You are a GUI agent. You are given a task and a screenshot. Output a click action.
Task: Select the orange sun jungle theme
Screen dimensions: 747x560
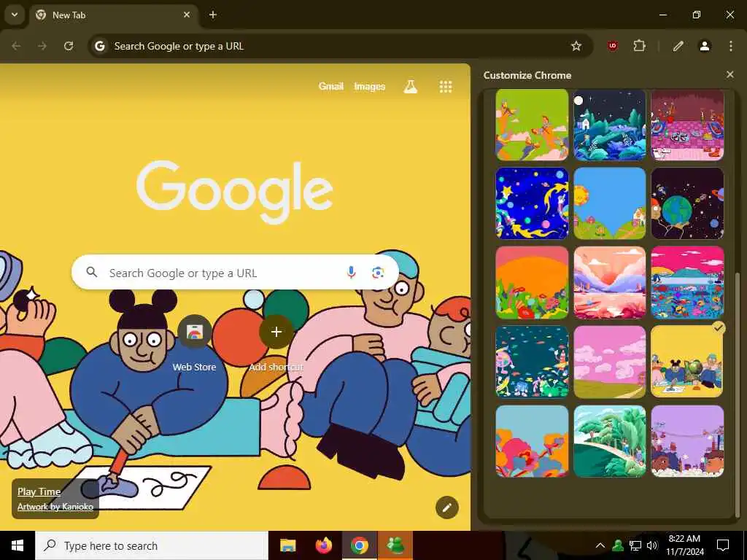click(x=532, y=282)
